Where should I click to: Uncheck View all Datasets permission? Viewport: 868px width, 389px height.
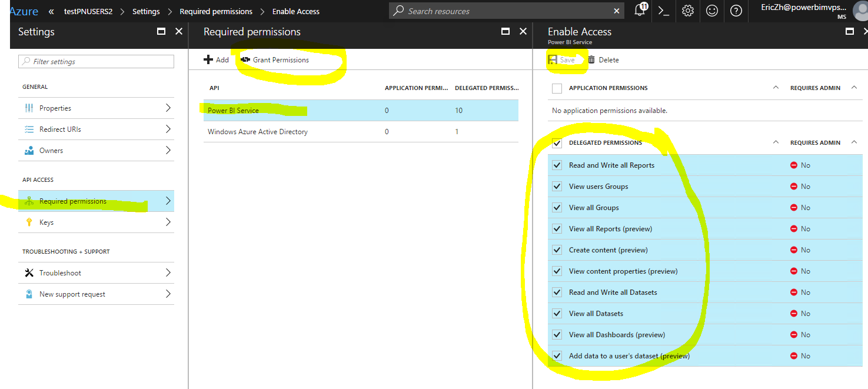coord(557,313)
